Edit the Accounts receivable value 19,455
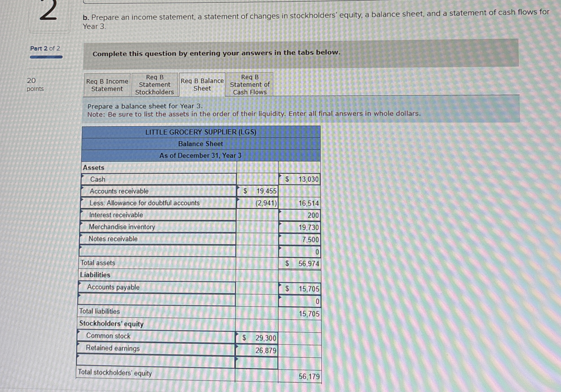561x392 pixels. click(x=257, y=191)
